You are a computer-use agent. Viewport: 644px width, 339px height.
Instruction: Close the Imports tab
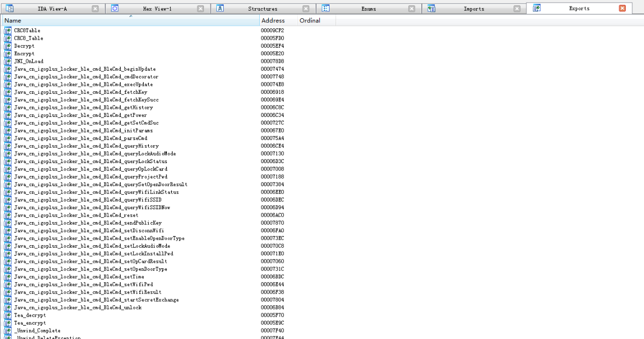pos(517,9)
